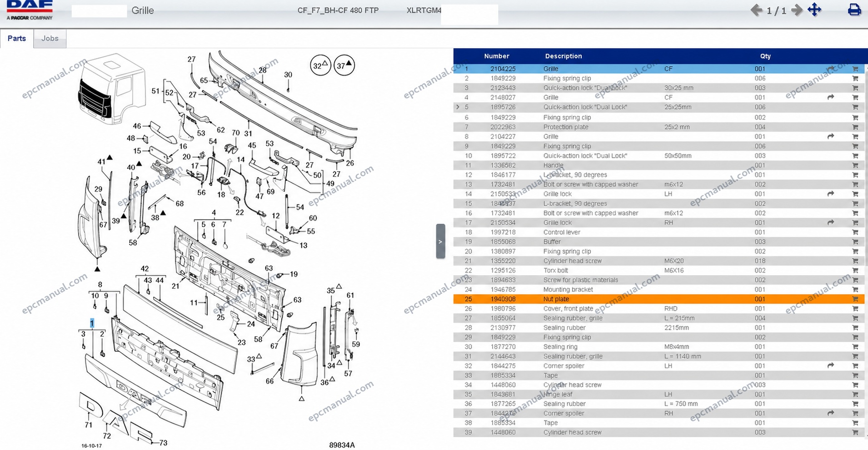Click the four-way move/pan icon

click(814, 10)
